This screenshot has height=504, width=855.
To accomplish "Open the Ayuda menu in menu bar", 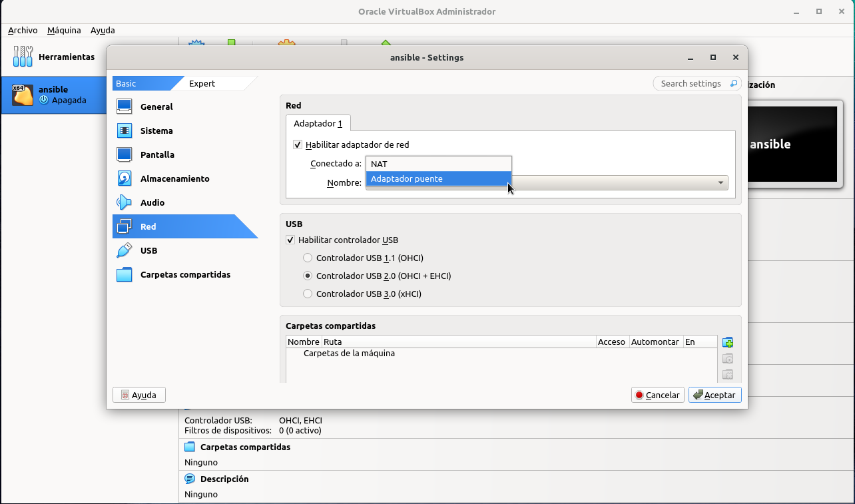I will coord(103,30).
